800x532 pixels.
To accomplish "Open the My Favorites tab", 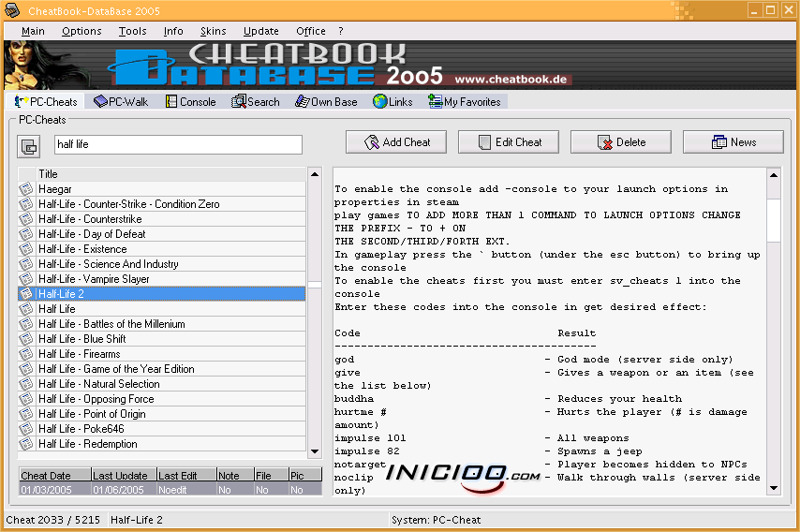I will (x=465, y=102).
